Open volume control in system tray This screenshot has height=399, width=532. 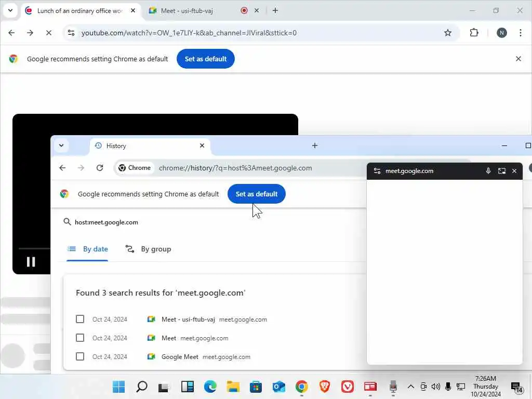click(436, 387)
